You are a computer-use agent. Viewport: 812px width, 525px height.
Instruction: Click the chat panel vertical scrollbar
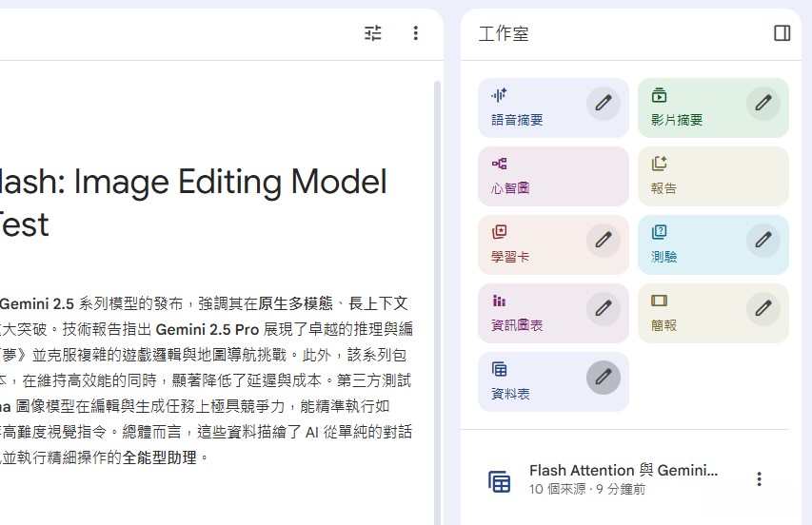tap(437, 285)
